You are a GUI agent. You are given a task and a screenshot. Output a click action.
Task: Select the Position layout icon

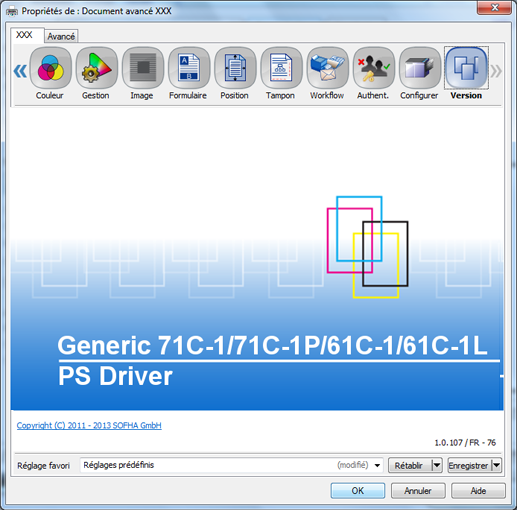point(235,68)
